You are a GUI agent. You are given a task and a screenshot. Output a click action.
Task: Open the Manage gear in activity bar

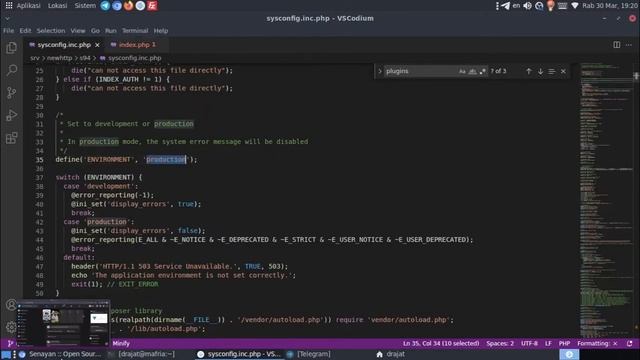[x=11, y=327]
